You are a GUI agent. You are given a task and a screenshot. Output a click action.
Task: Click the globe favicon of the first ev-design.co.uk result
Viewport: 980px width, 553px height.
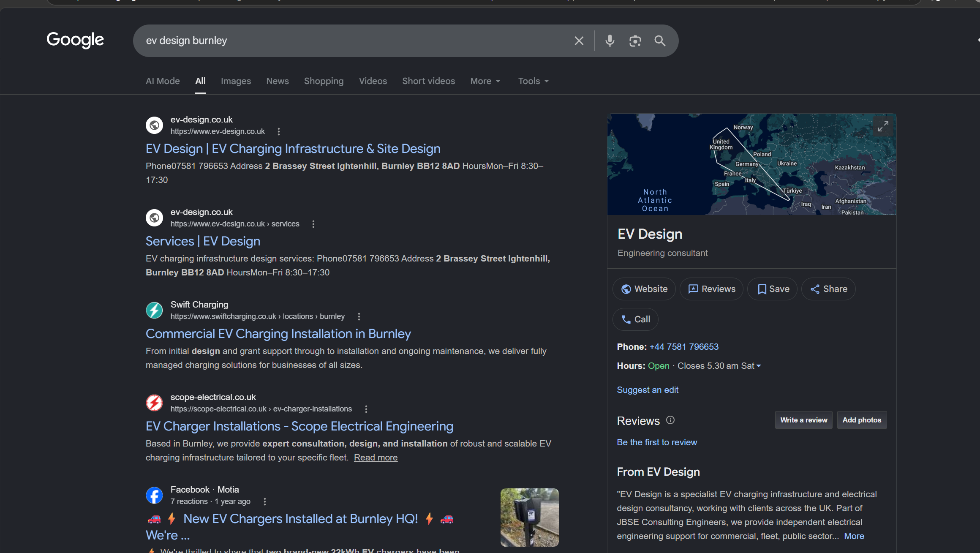tap(154, 125)
